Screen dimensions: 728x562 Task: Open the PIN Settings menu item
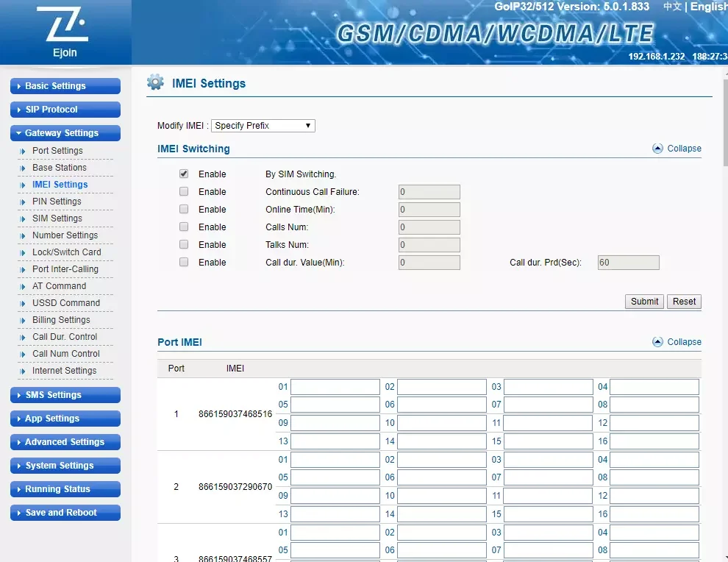point(57,202)
